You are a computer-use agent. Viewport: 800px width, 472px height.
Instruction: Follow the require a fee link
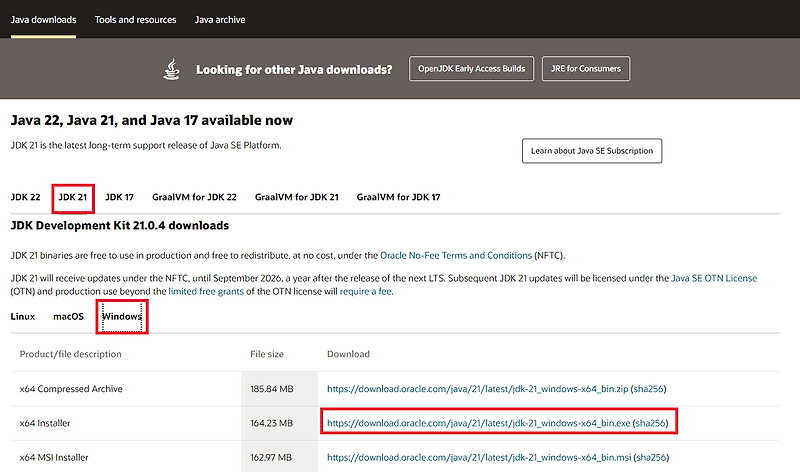pos(366,291)
